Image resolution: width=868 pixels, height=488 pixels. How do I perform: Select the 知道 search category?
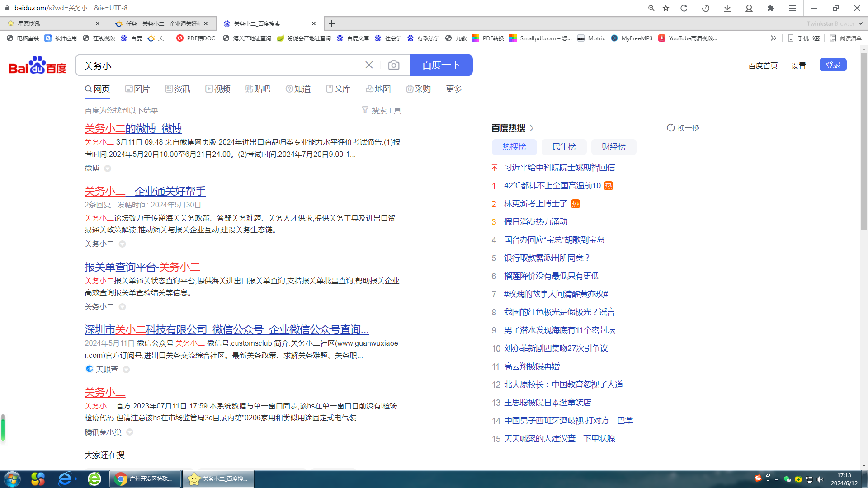(x=298, y=89)
